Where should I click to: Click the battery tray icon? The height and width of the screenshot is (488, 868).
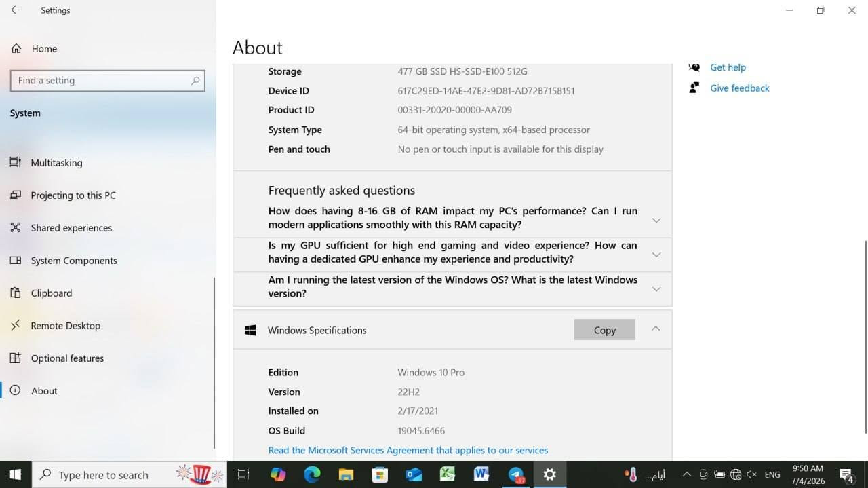(719, 474)
